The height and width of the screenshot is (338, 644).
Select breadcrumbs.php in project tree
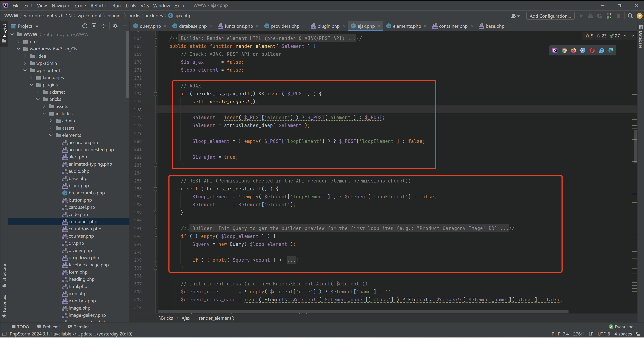click(86, 193)
